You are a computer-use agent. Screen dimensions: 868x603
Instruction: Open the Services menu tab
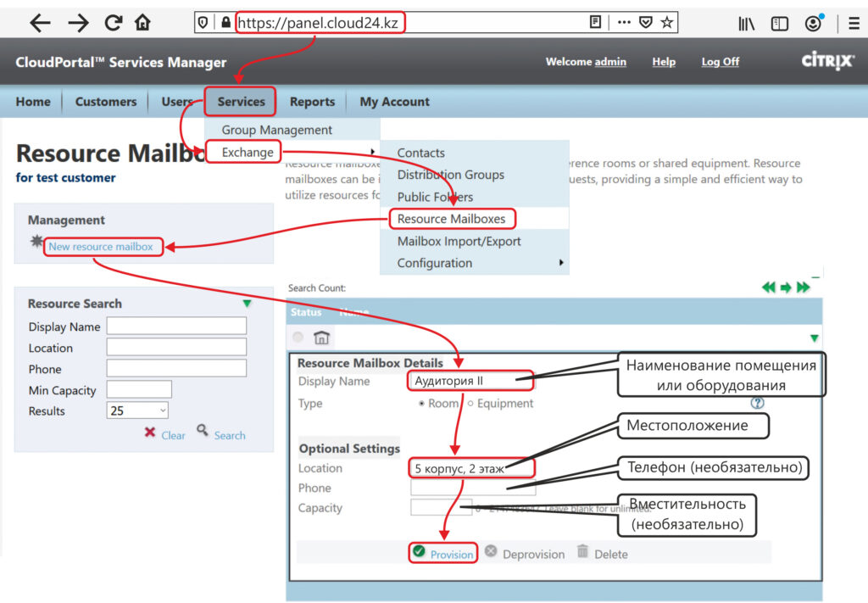pos(241,102)
